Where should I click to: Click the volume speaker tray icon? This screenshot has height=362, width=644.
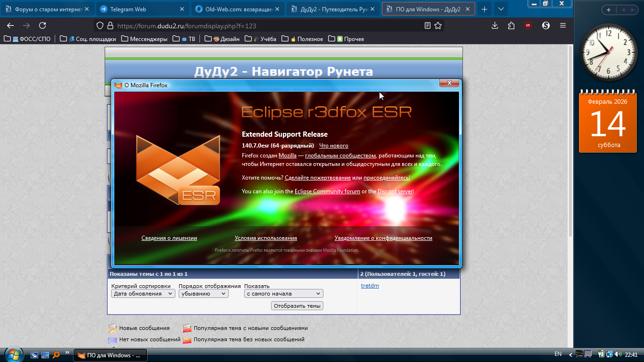coord(617,354)
